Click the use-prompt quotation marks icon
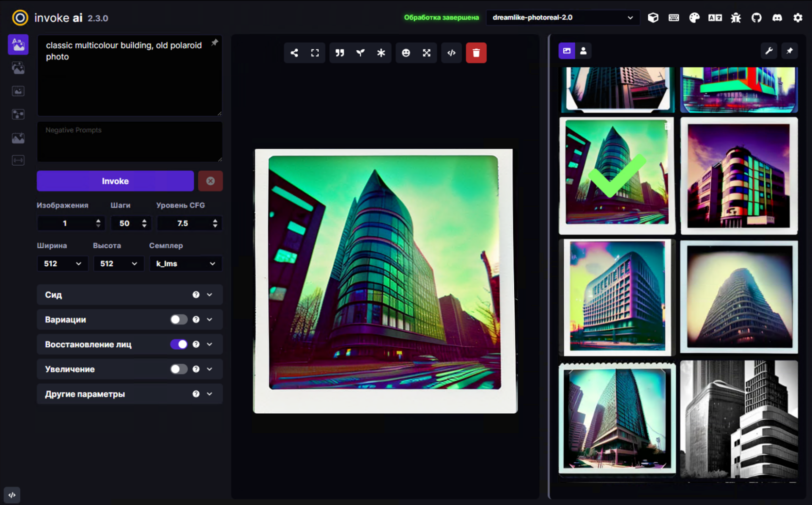 tap(340, 53)
